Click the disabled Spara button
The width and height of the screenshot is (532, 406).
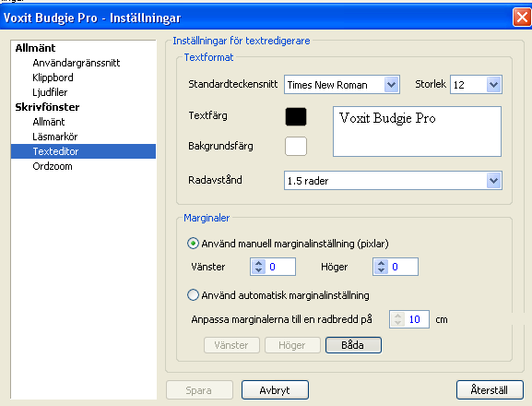click(x=199, y=390)
